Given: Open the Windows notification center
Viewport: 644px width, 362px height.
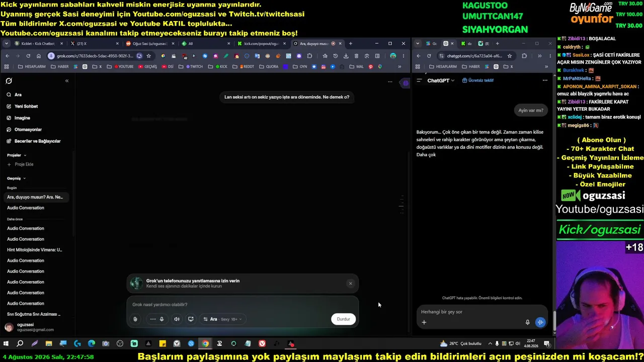Looking at the screenshot, I should click(547, 344).
